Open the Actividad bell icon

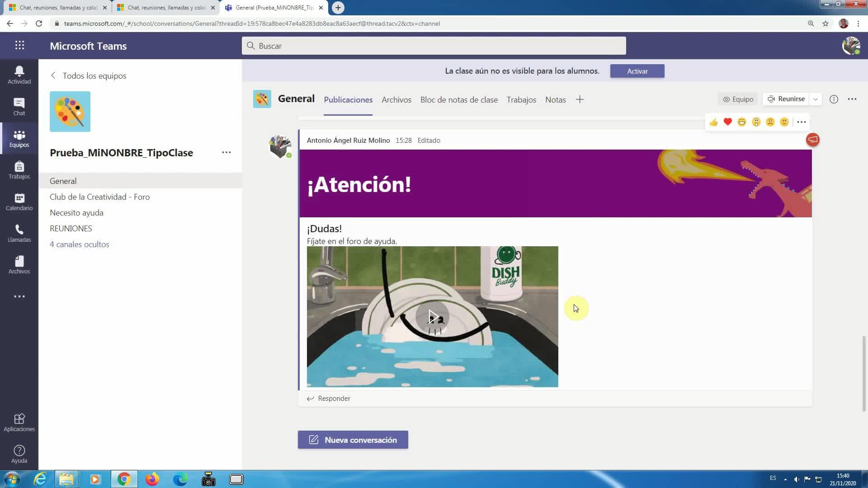19,75
